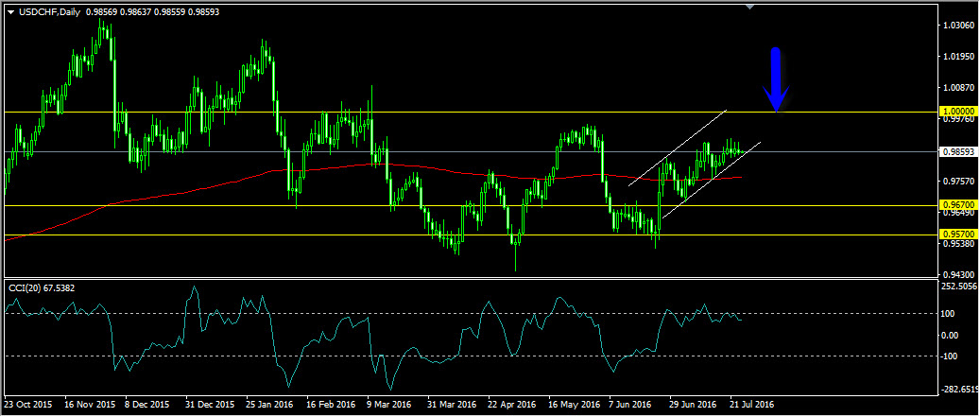
Task: Click the 25 Jan 2016 date label
Action: tap(271, 404)
